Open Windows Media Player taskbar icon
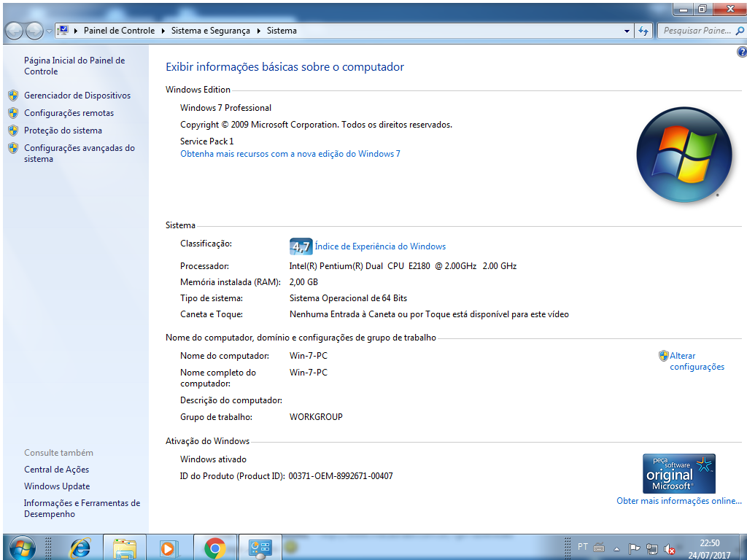This screenshot has width=747, height=560. coord(169,547)
